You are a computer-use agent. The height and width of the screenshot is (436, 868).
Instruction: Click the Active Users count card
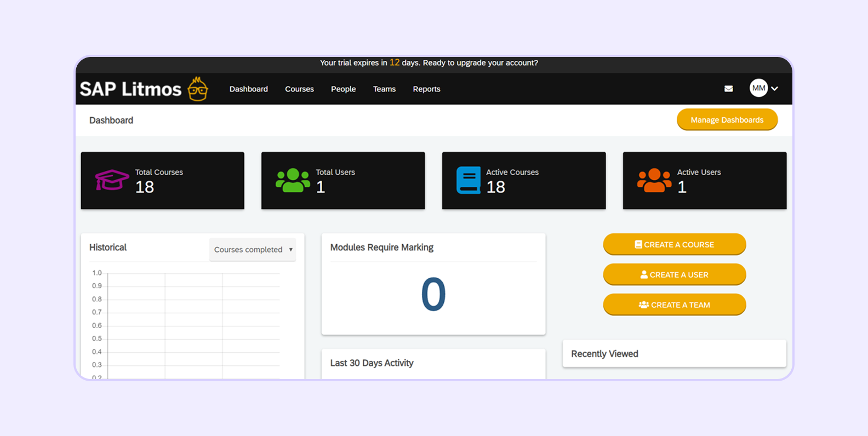point(705,180)
